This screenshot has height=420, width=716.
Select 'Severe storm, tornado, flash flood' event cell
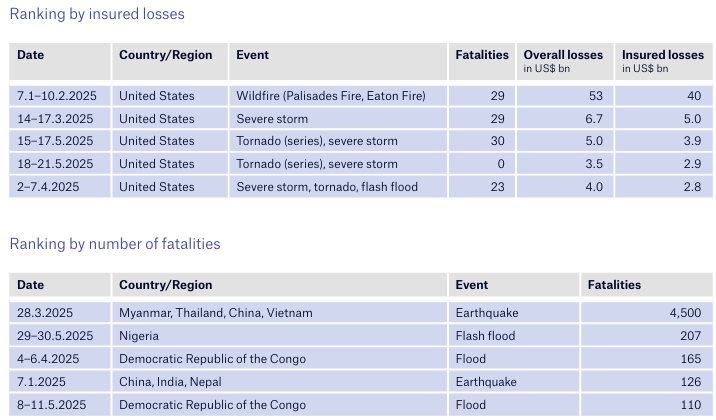[x=338, y=187]
